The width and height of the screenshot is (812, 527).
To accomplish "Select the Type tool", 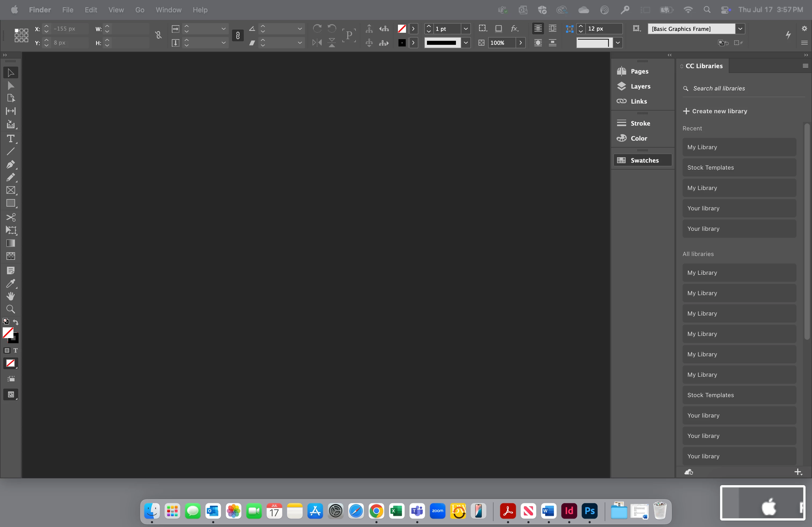I will click(x=10, y=139).
